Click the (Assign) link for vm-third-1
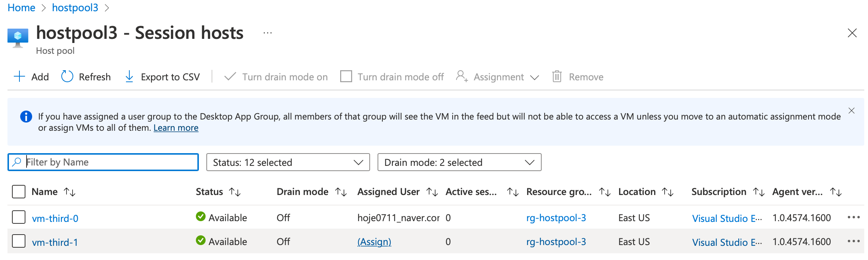 click(x=374, y=242)
